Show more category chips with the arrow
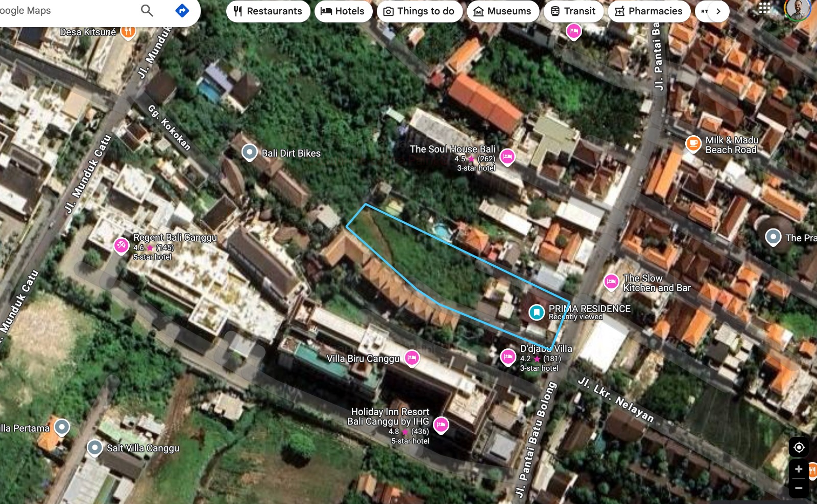The image size is (817, 504). pyautogui.click(x=718, y=11)
